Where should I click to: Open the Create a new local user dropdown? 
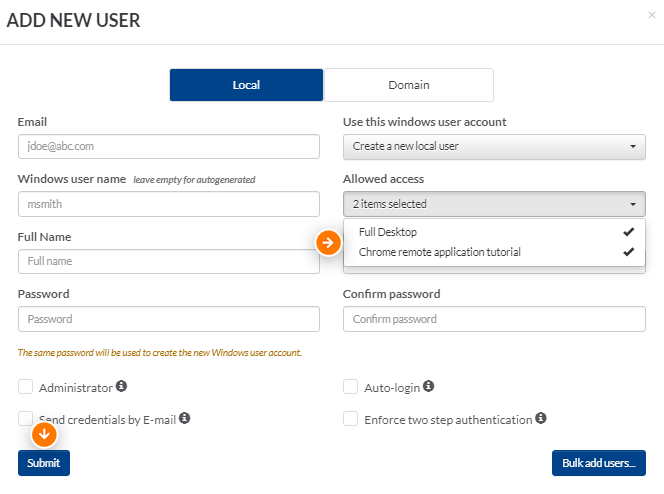coord(494,147)
